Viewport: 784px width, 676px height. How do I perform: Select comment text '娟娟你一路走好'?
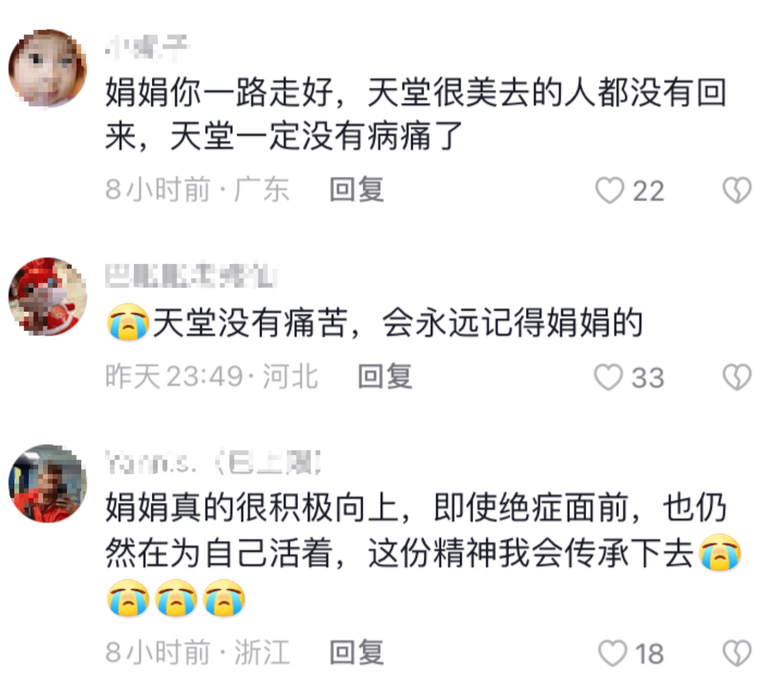(x=219, y=93)
